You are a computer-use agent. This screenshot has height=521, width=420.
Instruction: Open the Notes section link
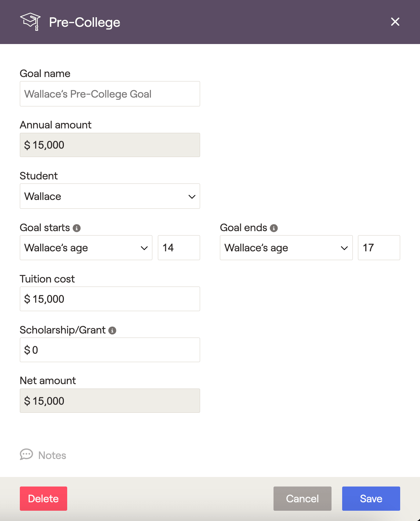point(52,455)
